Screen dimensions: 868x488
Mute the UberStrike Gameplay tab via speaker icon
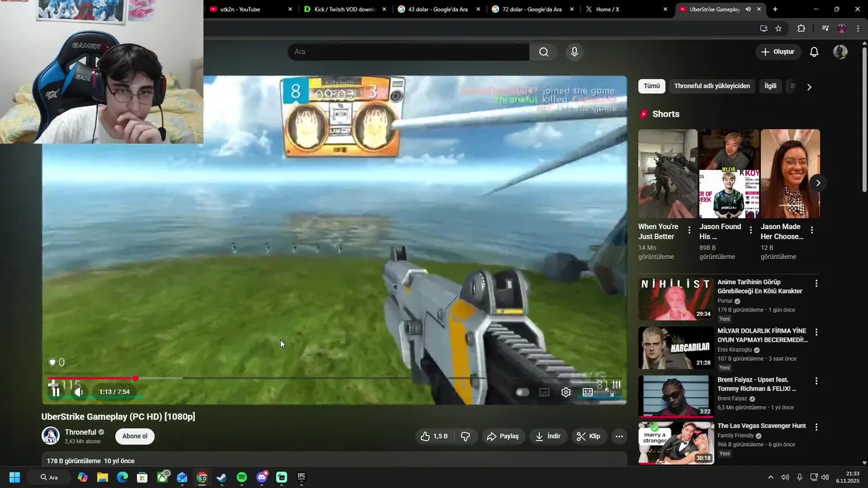[x=748, y=9]
